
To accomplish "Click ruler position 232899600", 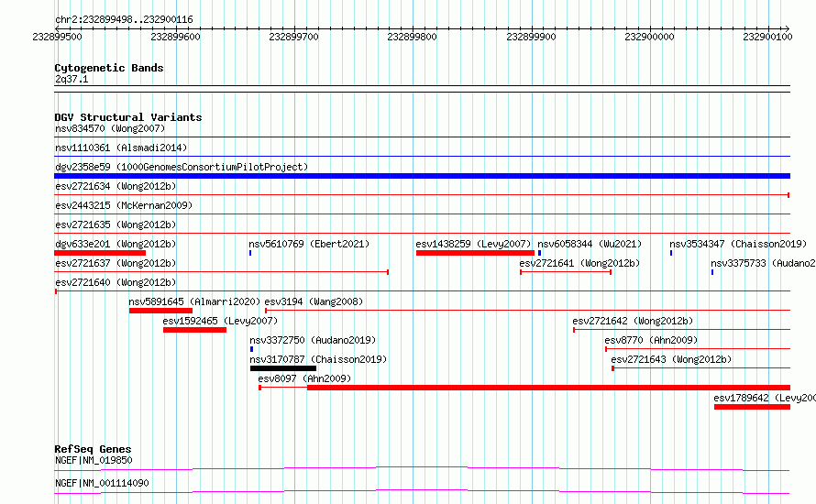I will (x=175, y=37).
